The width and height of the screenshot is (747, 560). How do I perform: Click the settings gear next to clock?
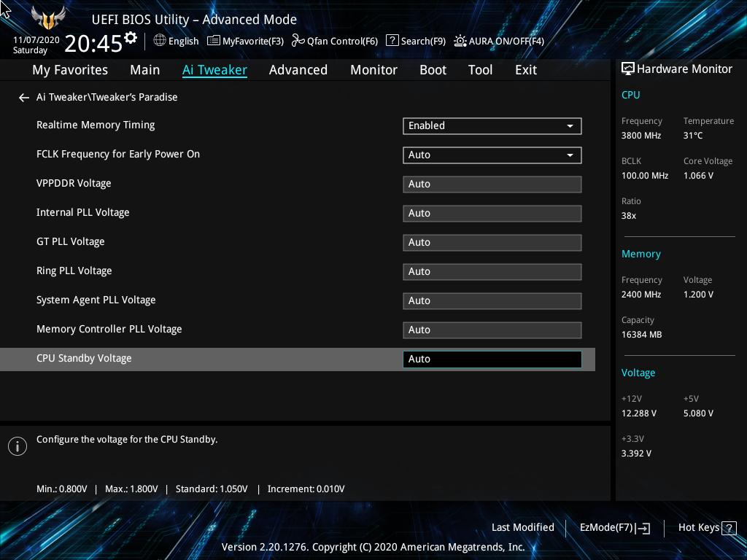click(131, 38)
